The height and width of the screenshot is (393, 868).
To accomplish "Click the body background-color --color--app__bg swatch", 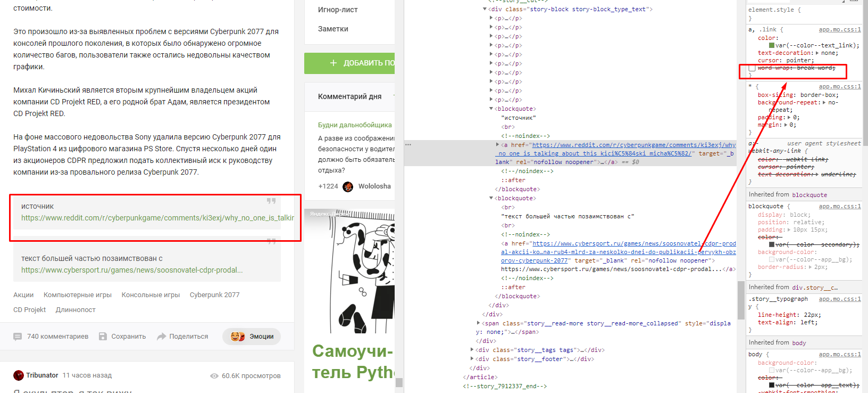I will click(772, 371).
